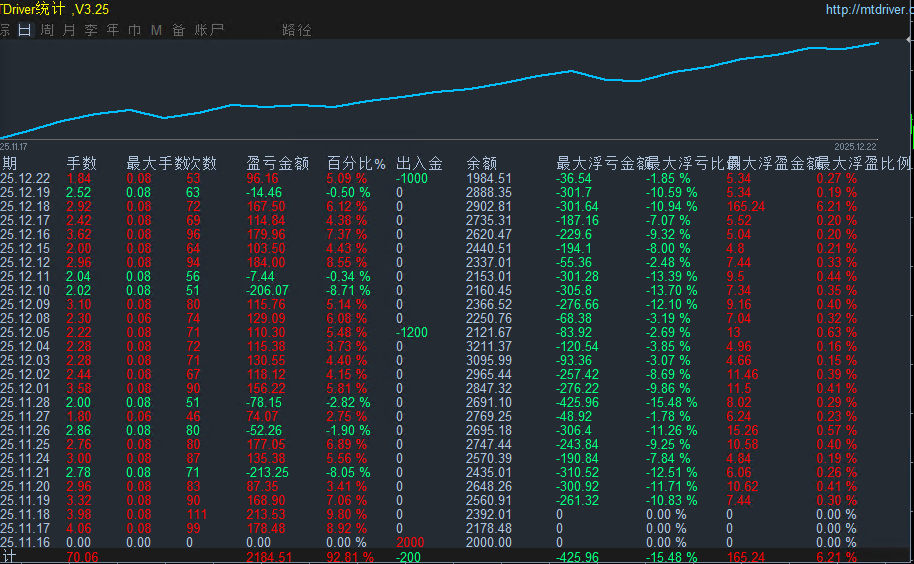914x564 pixels.
Task: Click total net deposit -200
Action: [x=408, y=557]
